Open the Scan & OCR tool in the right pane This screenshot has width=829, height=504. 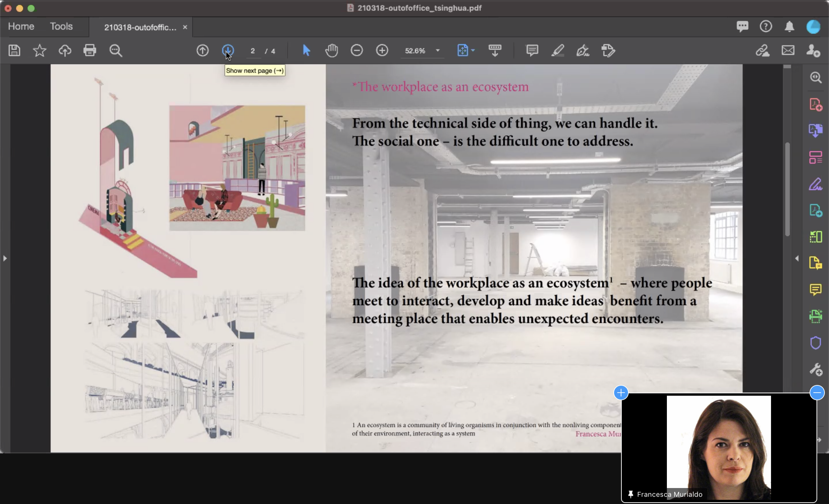point(816,316)
